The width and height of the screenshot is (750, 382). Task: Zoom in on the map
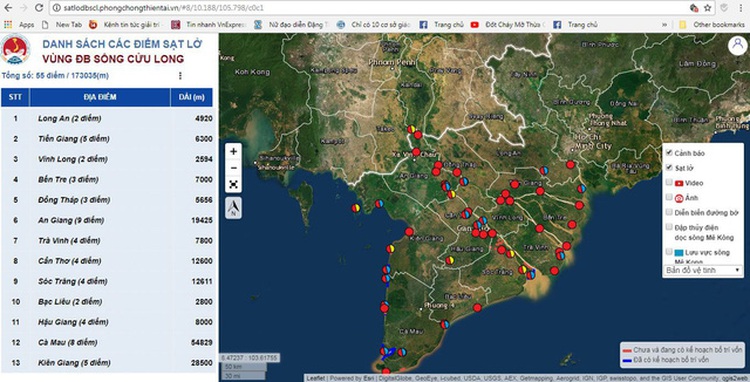pos(233,152)
